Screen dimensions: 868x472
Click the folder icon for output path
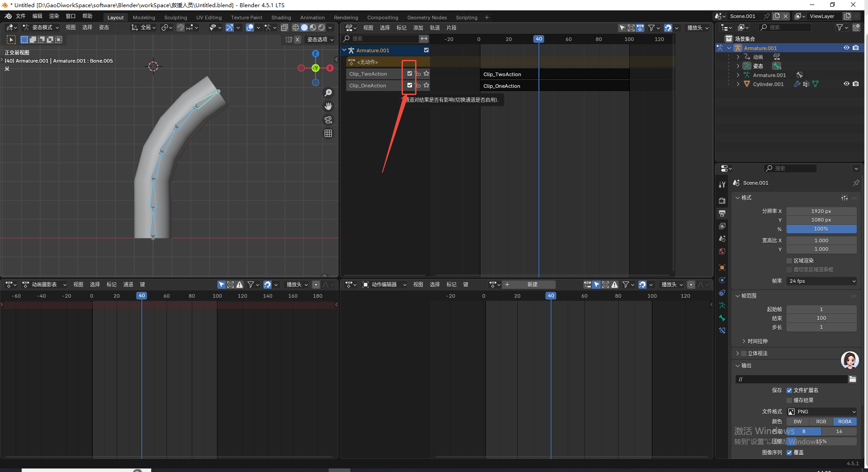pyautogui.click(x=852, y=379)
